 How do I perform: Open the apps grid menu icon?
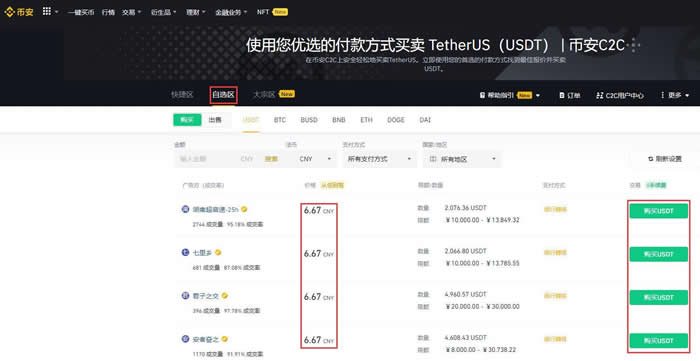coord(47,12)
